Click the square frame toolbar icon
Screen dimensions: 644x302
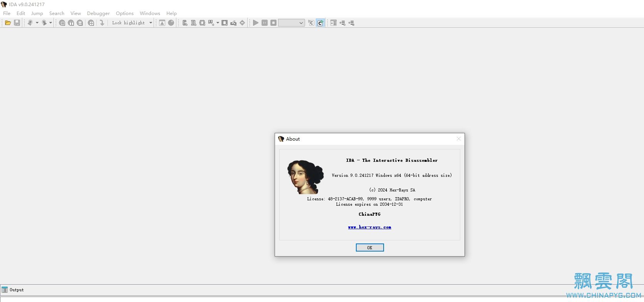[225, 23]
